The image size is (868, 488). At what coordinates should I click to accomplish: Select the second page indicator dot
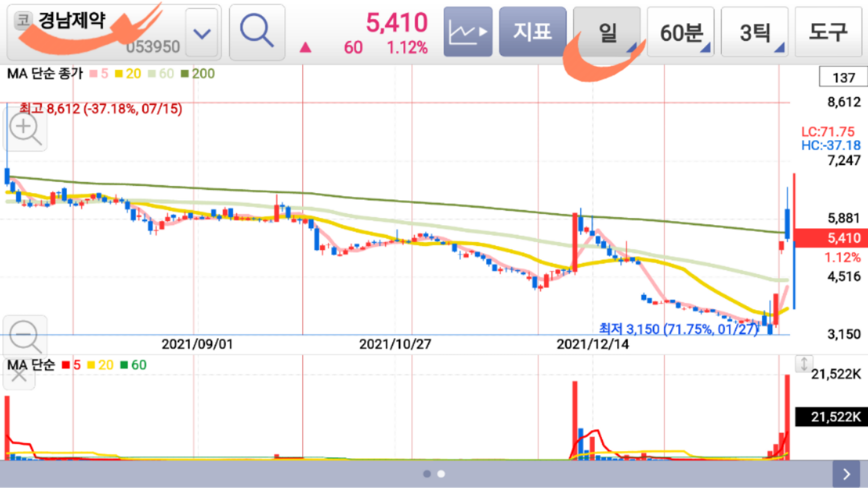(441, 474)
